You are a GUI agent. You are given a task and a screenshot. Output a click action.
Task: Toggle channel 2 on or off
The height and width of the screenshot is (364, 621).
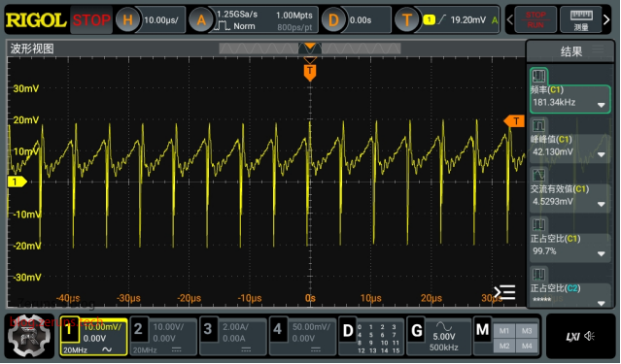point(138,329)
